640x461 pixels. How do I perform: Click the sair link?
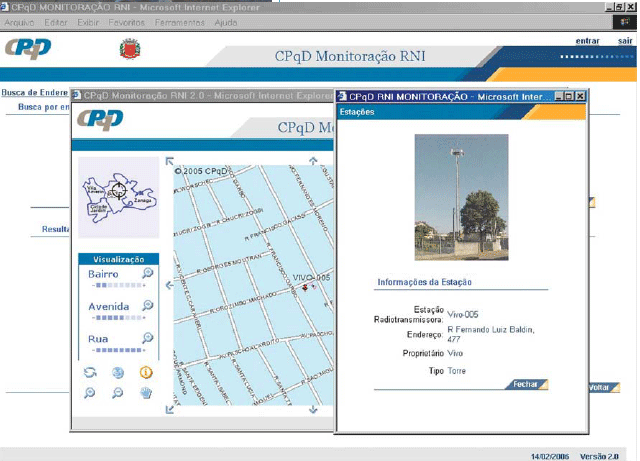point(625,41)
